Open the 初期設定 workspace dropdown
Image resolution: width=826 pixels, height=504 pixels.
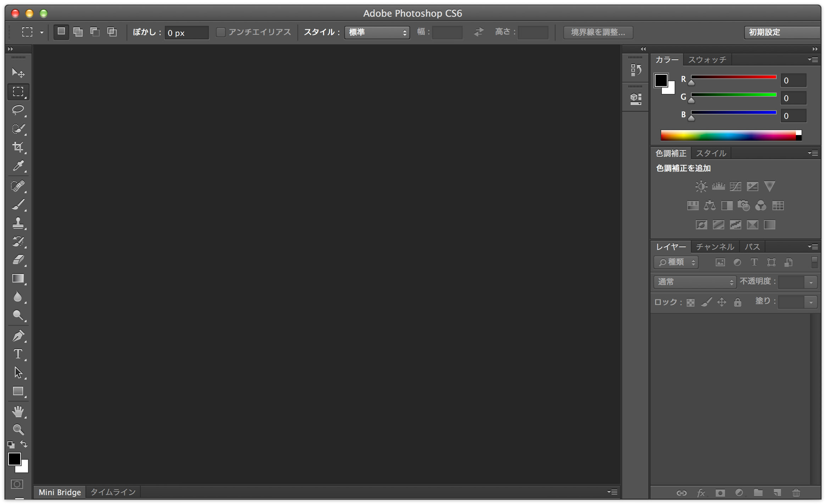(782, 33)
